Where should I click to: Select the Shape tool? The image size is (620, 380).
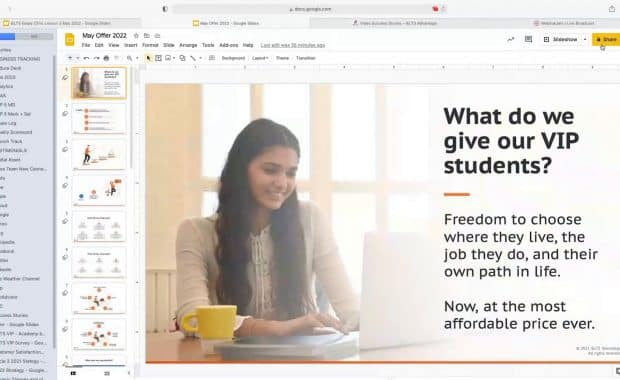(x=182, y=58)
